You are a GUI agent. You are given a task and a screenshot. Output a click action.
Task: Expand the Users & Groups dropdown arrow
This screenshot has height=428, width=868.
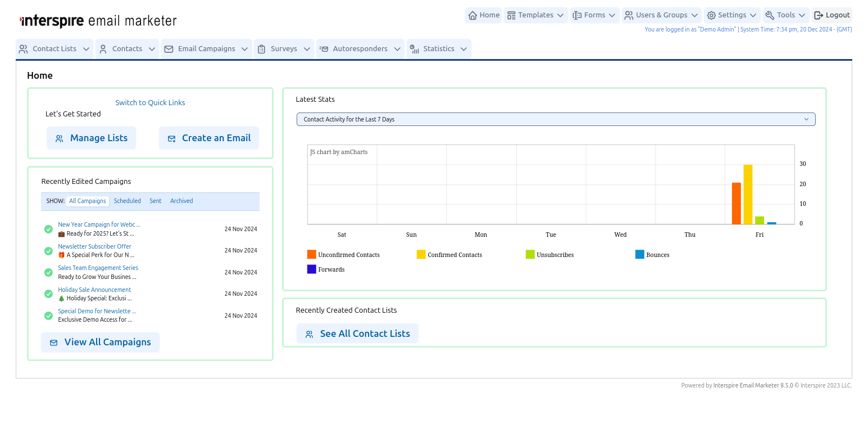pos(695,15)
